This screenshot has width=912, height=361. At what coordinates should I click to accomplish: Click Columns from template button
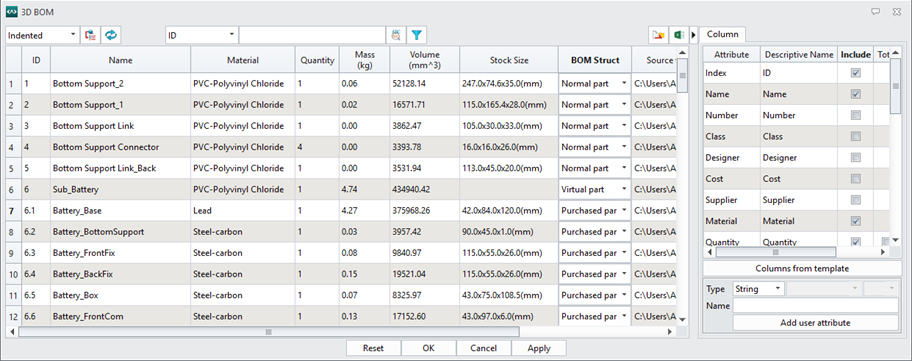click(x=802, y=269)
